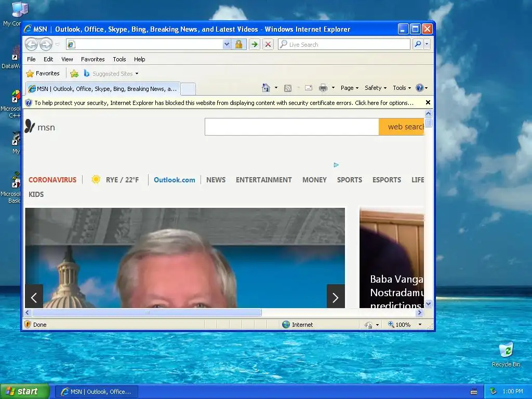The image size is (532, 399).
Task: Open the Page command bar menu
Action: coord(350,88)
